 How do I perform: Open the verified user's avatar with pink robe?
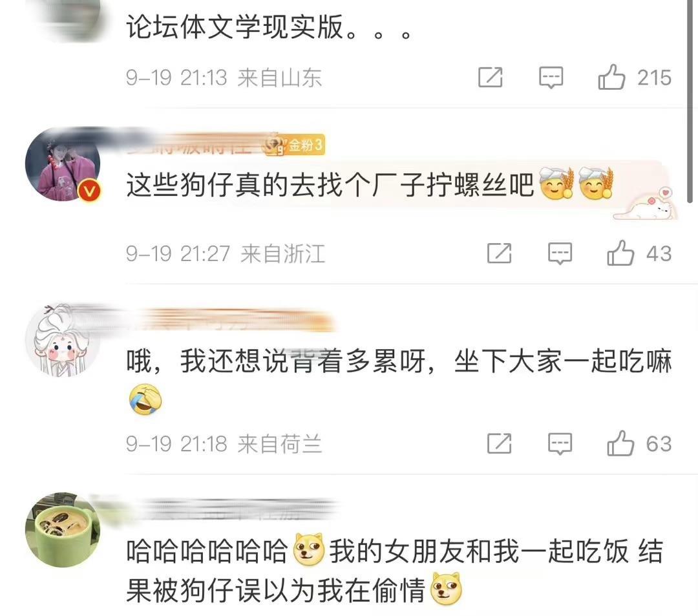(63, 164)
